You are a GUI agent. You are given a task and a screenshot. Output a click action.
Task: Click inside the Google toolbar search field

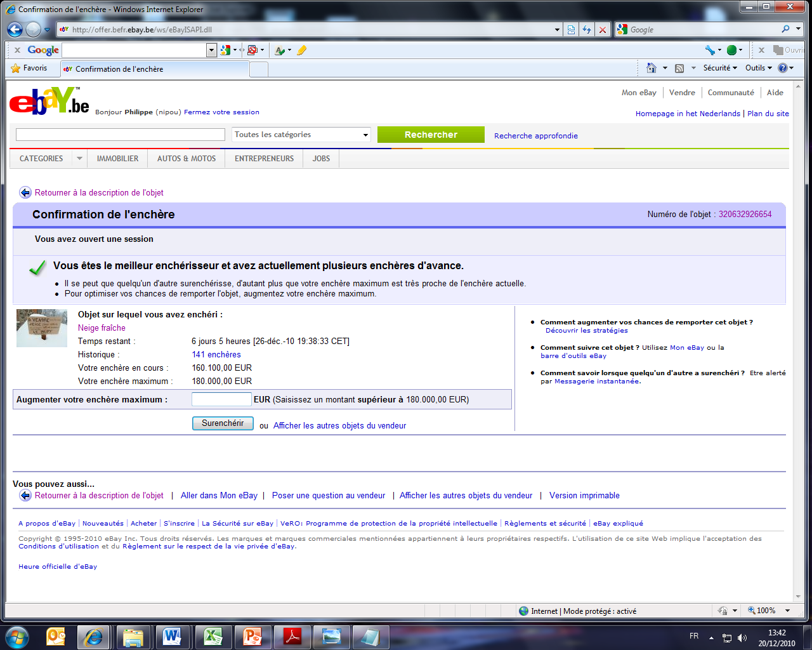[x=134, y=50]
